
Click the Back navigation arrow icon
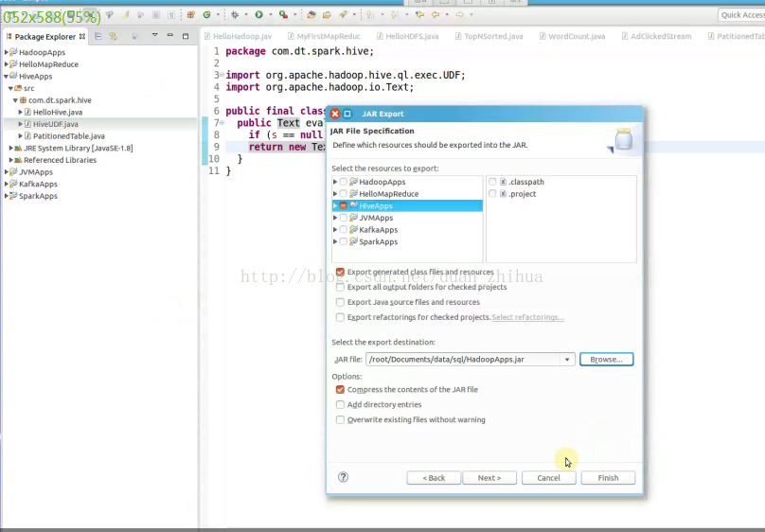click(436, 14)
